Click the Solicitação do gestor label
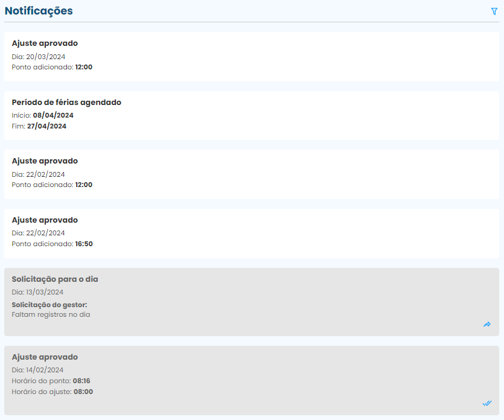The height and width of the screenshot is (420, 504). [x=49, y=305]
